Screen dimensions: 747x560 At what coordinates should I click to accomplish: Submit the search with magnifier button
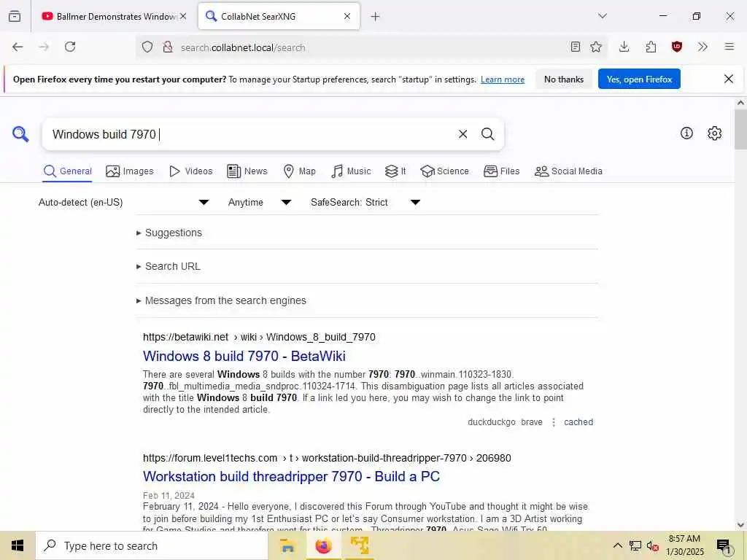click(x=487, y=134)
